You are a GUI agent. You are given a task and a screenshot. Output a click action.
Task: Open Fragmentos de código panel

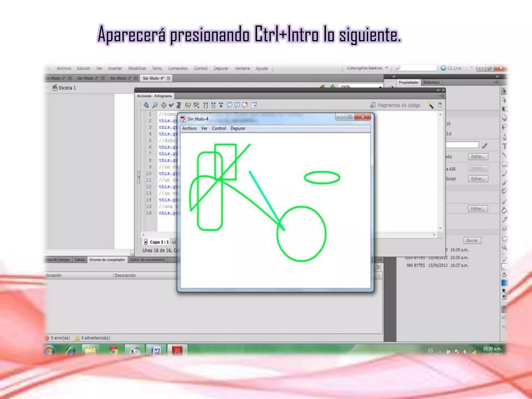(x=395, y=105)
